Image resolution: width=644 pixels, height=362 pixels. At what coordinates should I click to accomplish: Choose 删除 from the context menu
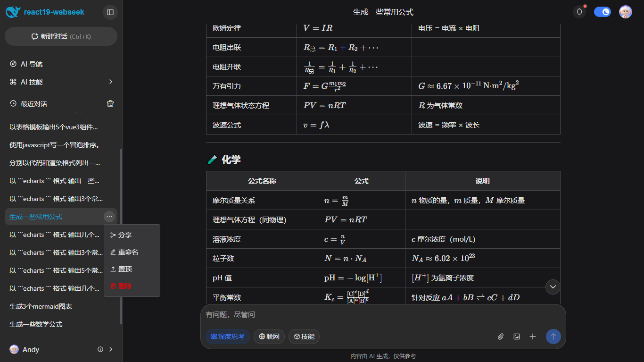click(x=132, y=286)
